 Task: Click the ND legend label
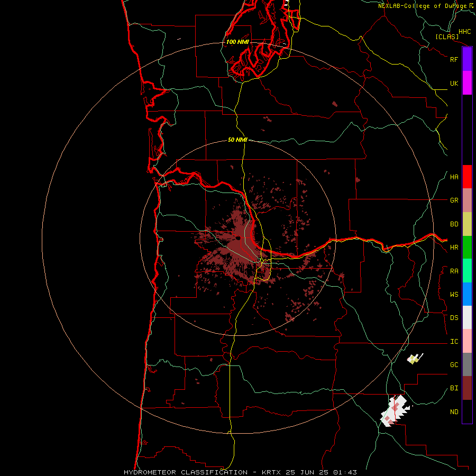(454, 412)
